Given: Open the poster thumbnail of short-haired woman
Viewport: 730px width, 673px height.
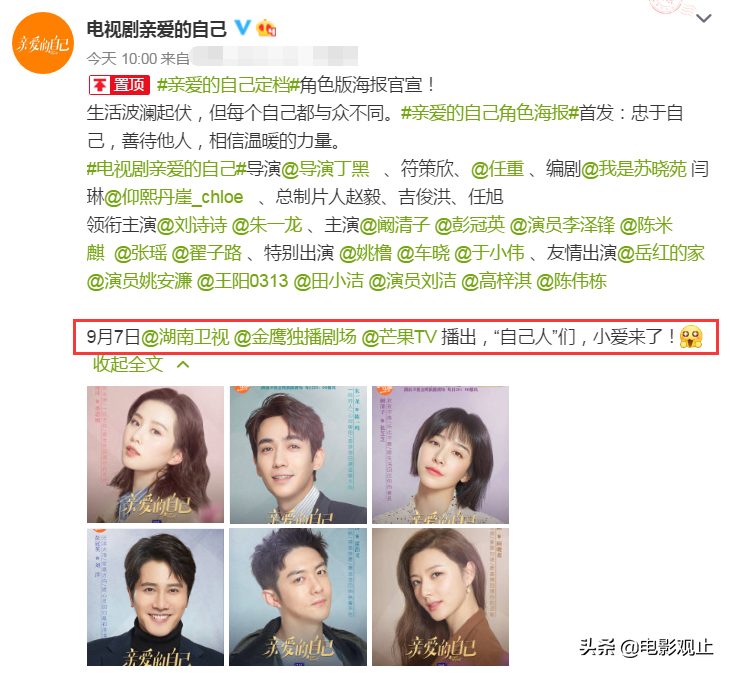Looking at the screenshot, I should point(440,454).
